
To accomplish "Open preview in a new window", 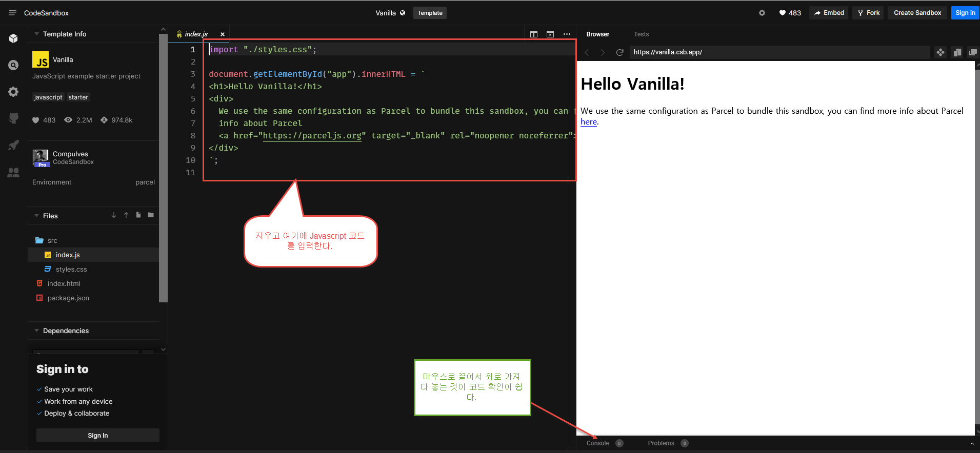I will click(x=973, y=52).
